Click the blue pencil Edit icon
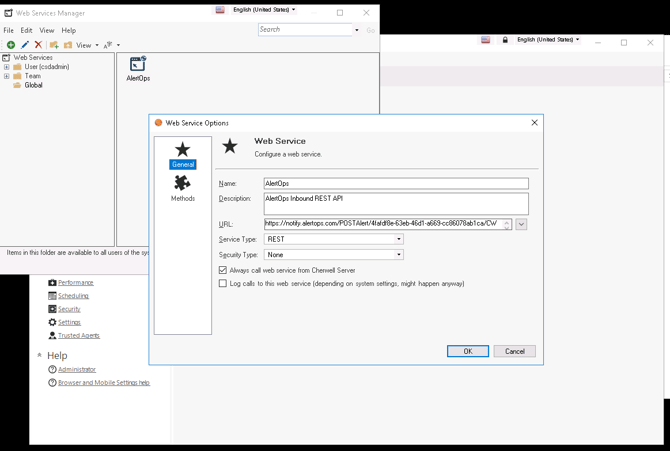 click(25, 45)
